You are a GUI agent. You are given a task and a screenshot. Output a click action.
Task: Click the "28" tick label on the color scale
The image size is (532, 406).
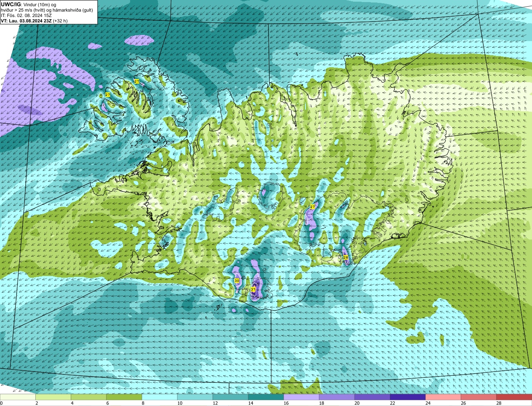pos(499,403)
